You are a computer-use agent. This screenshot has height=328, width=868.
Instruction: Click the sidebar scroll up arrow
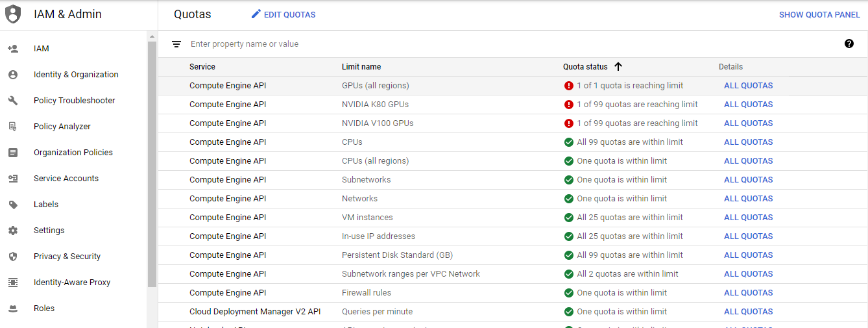point(152,36)
